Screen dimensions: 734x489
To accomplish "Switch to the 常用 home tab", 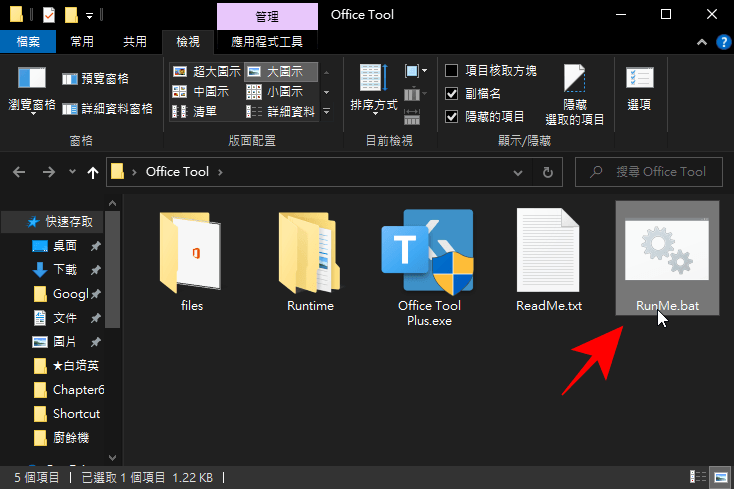I will point(82,42).
